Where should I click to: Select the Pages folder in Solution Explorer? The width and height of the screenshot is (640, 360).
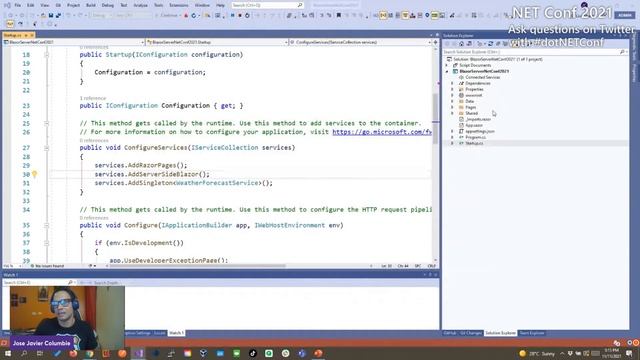click(x=471, y=107)
